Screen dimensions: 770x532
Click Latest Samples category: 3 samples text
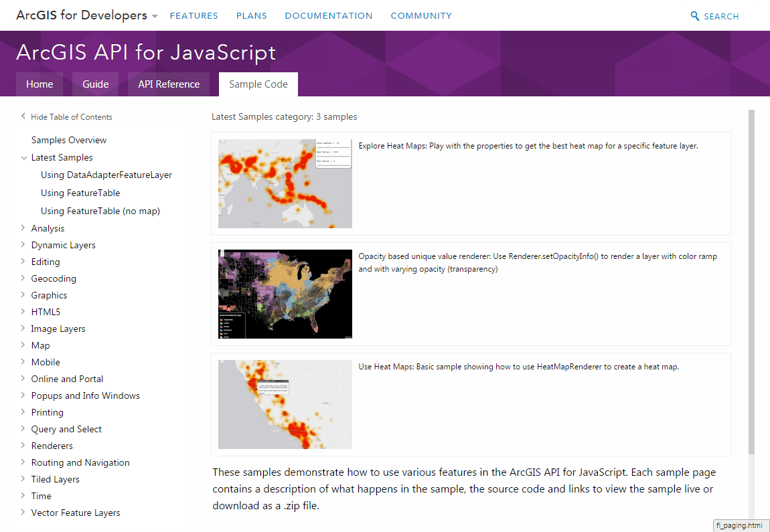(285, 117)
